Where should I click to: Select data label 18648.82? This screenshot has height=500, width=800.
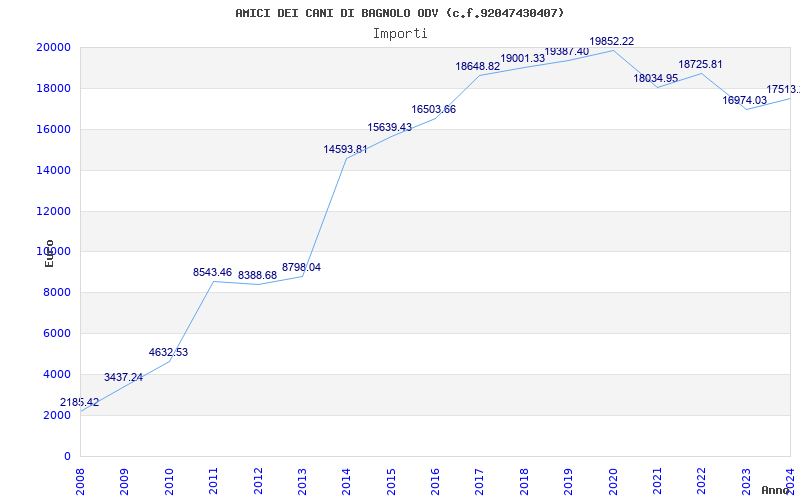click(x=478, y=66)
